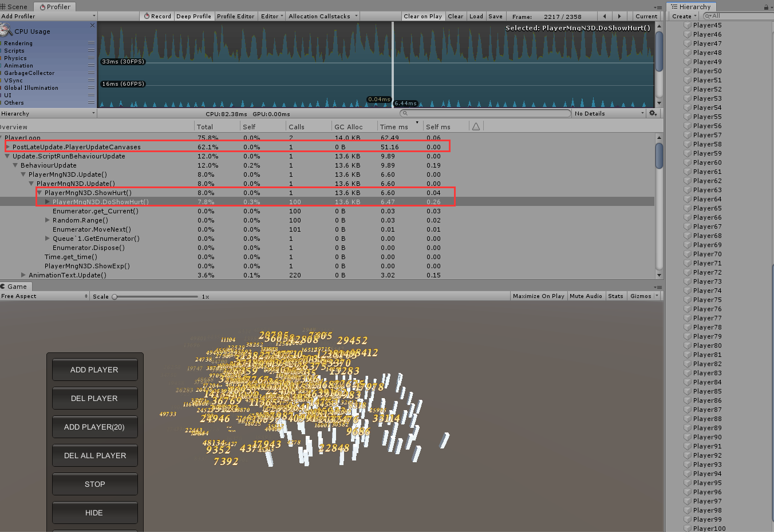This screenshot has height=532, width=774.
Task: Expand Queue`1.GetEnumerator() row
Action: [48, 239]
